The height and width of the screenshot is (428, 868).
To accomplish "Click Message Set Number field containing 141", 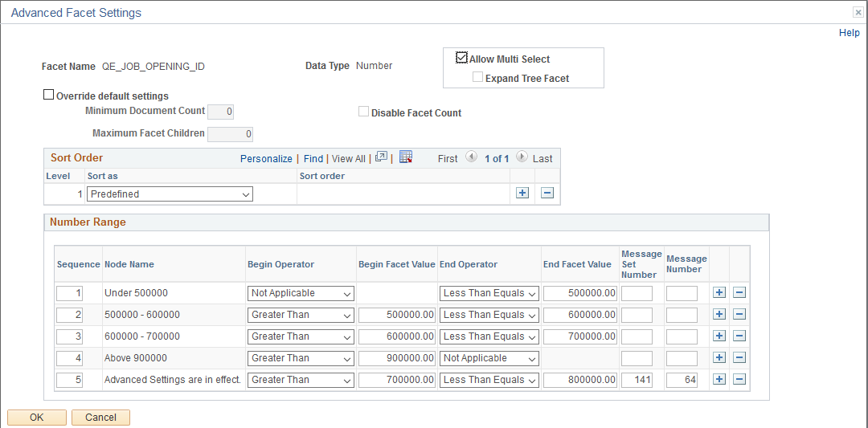I will coord(637,380).
